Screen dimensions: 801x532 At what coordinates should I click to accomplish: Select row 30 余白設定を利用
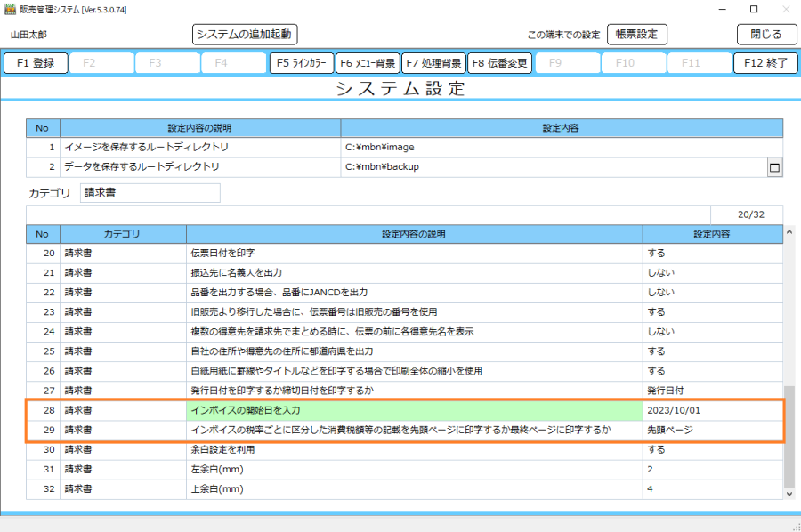coord(405,450)
